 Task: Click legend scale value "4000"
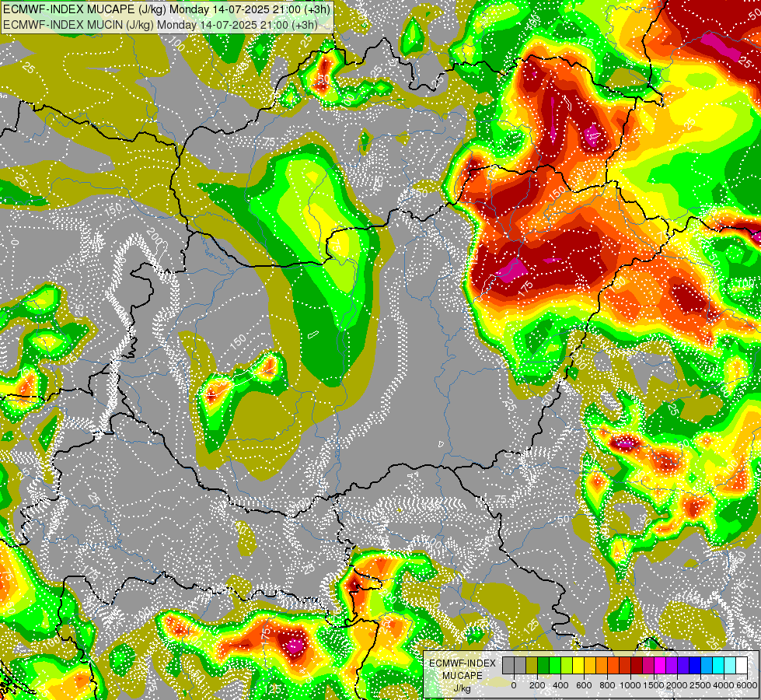[724, 685]
